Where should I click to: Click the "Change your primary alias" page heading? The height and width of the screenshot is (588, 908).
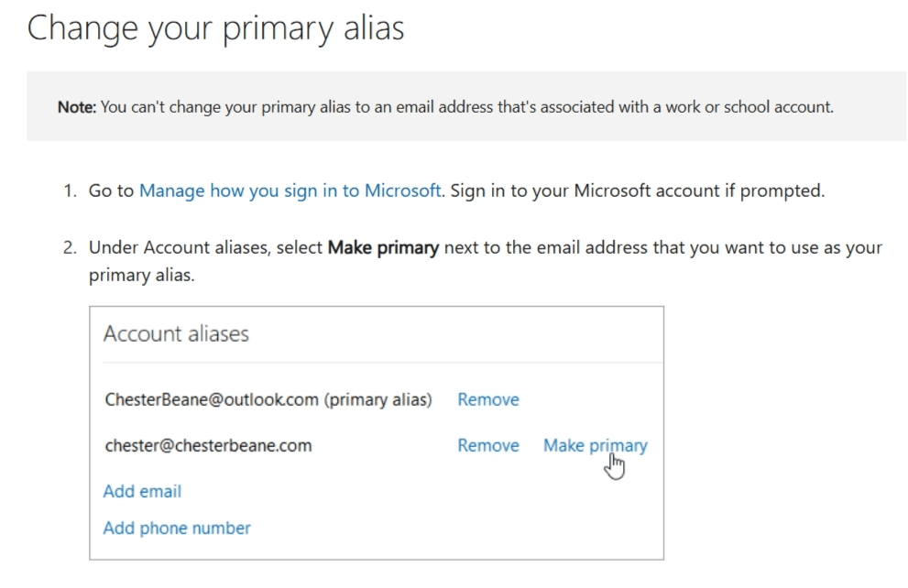click(215, 28)
